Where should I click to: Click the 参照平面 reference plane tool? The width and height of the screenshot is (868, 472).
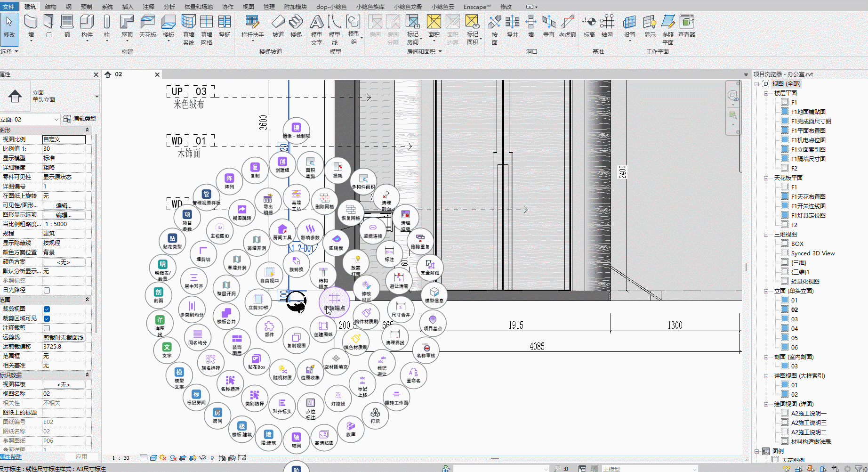pyautogui.click(x=668, y=30)
